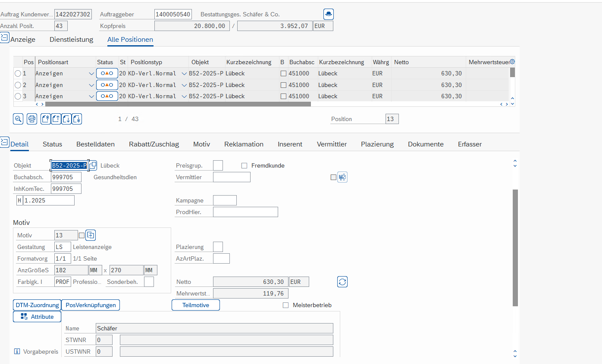Open status button in row 2
Screen dimensions: 602x364
[x=107, y=85]
